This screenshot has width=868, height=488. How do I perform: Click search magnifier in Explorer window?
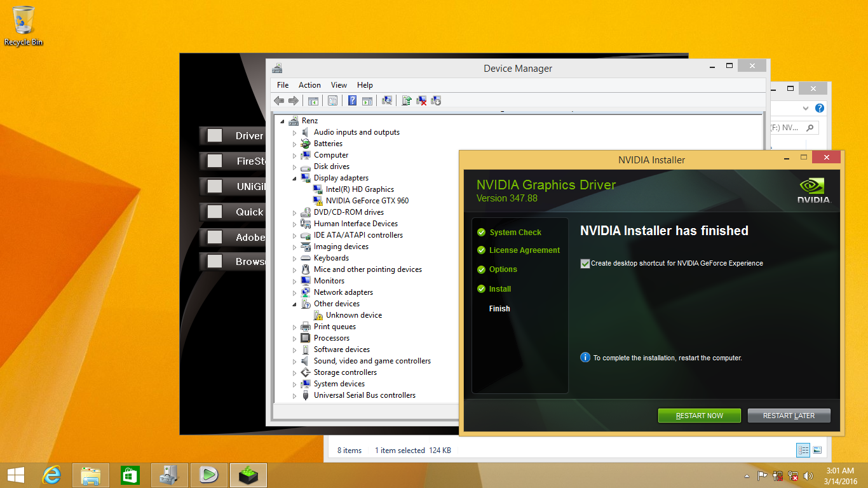[x=810, y=128]
